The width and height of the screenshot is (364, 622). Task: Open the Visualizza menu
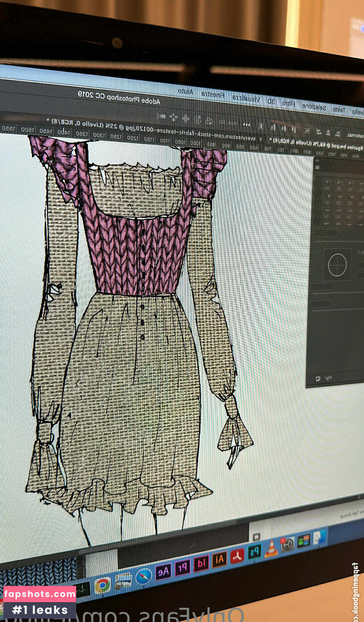tap(246, 99)
